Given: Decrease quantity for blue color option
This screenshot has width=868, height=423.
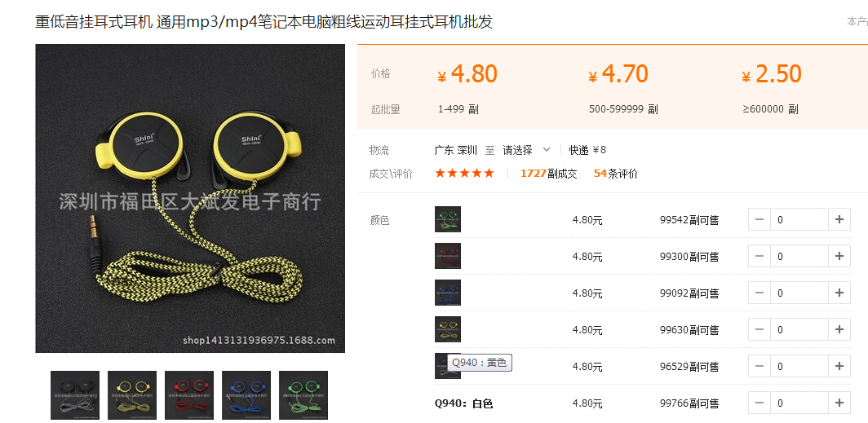Looking at the screenshot, I should [x=759, y=293].
